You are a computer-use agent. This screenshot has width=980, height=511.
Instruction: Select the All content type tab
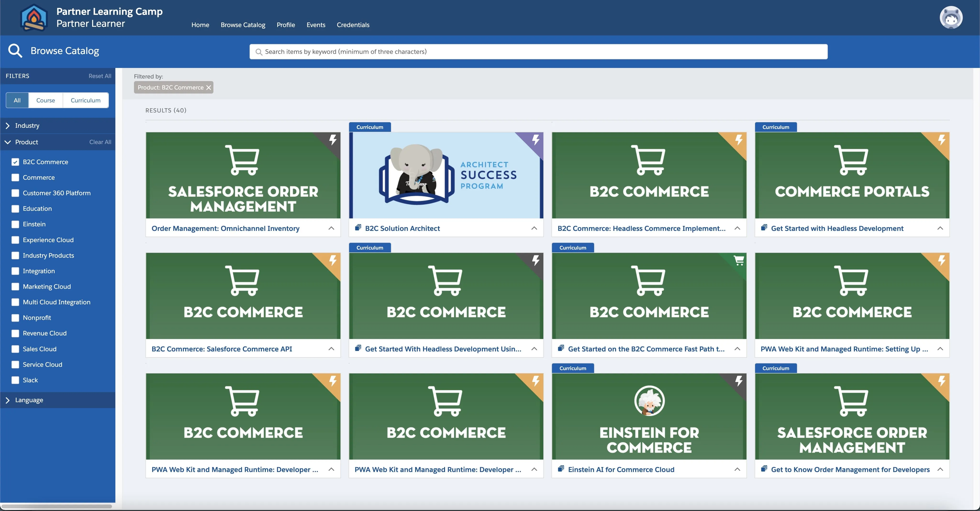[17, 100]
